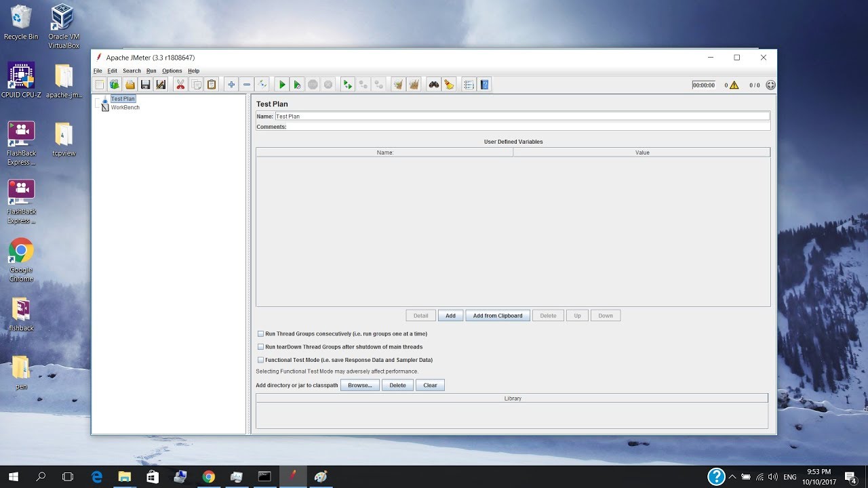The image size is (868, 488).
Task: Click the Paste clipboard icon
Action: (212, 85)
